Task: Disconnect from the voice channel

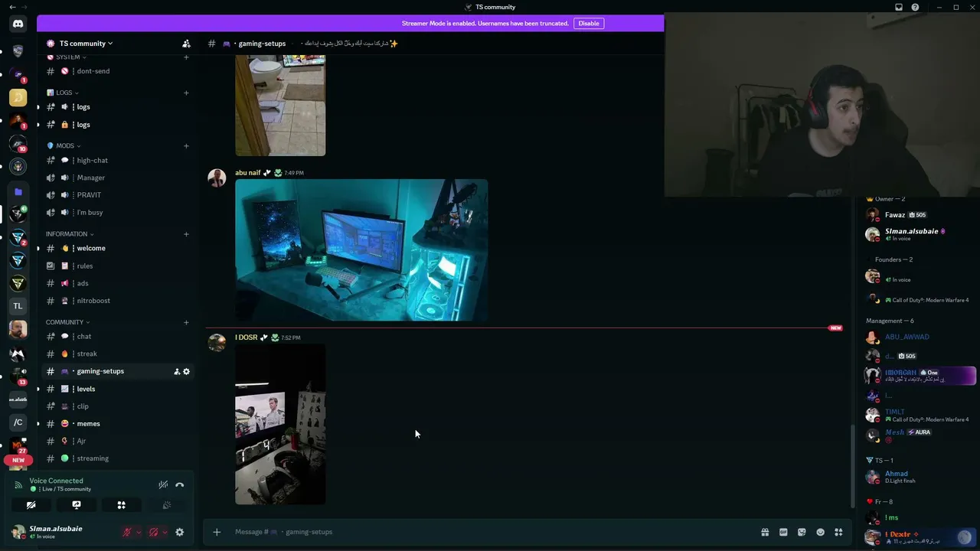Action: click(180, 484)
